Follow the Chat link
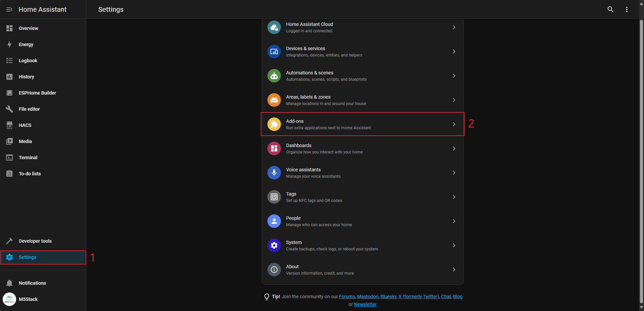The image size is (644, 311). [x=446, y=297]
